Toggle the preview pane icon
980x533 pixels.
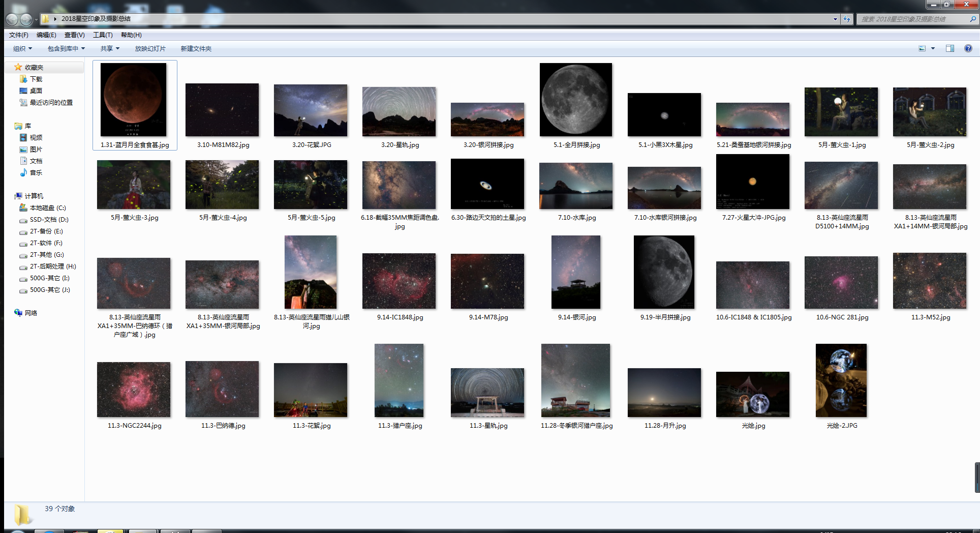950,48
